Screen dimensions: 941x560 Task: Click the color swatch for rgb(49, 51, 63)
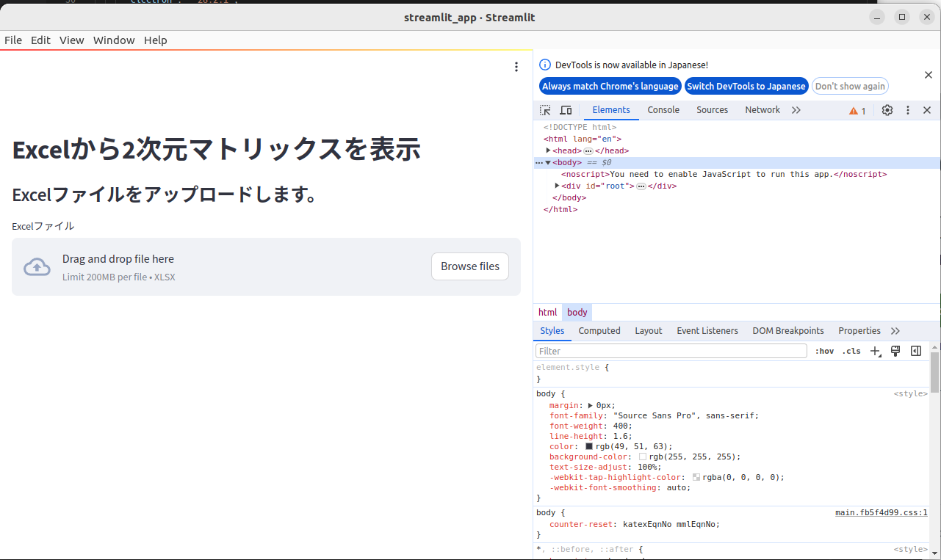click(x=589, y=446)
